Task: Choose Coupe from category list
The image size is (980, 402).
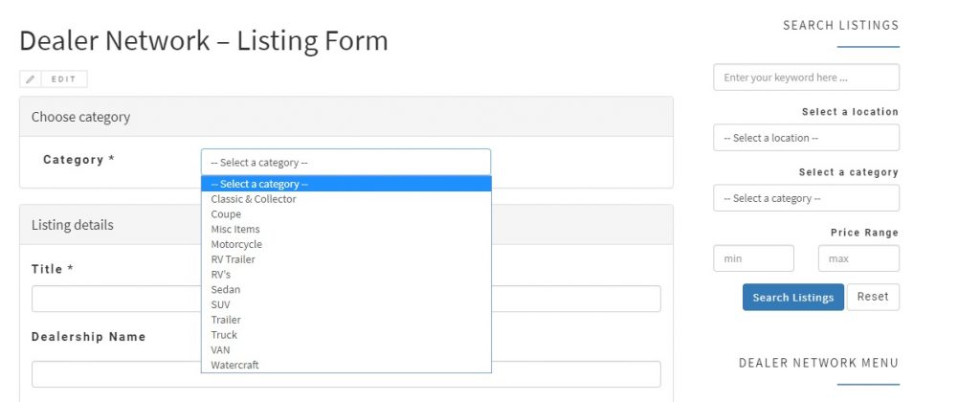Action: pos(227,214)
